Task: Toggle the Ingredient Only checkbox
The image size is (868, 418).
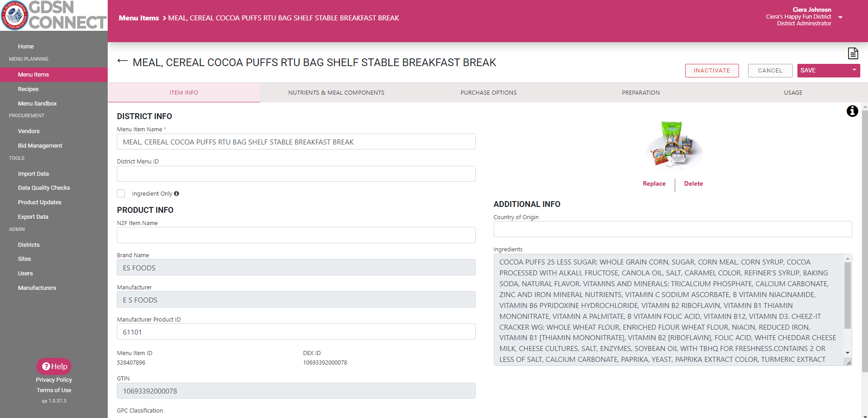Action: coord(121,193)
